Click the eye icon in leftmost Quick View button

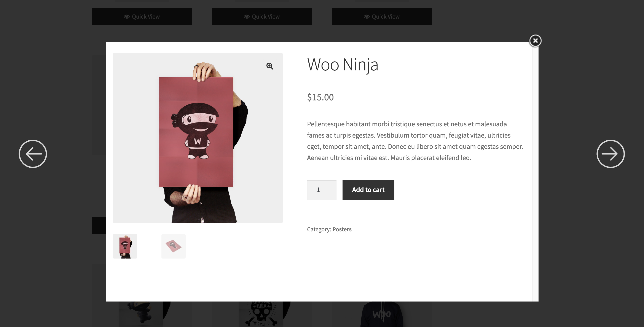coord(127,16)
